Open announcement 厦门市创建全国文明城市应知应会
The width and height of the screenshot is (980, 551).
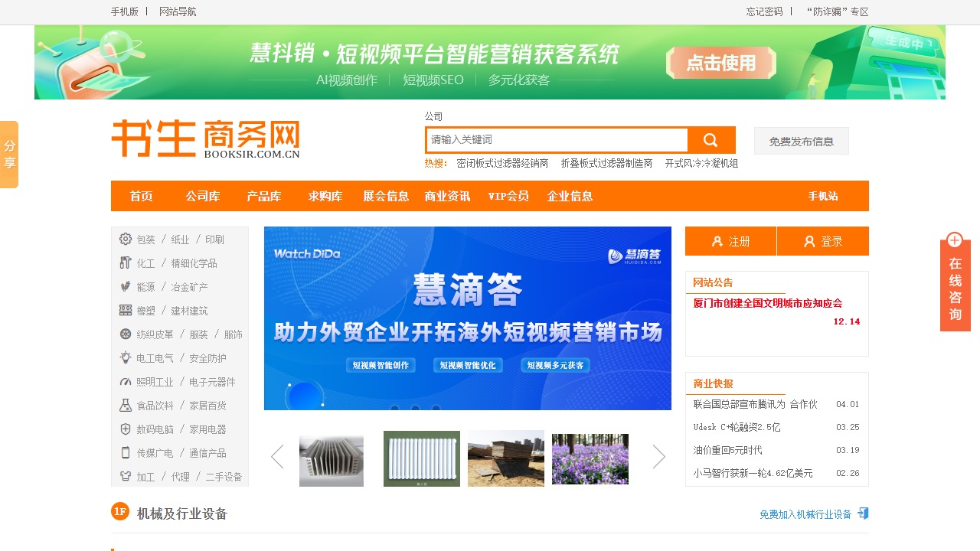[768, 303]
